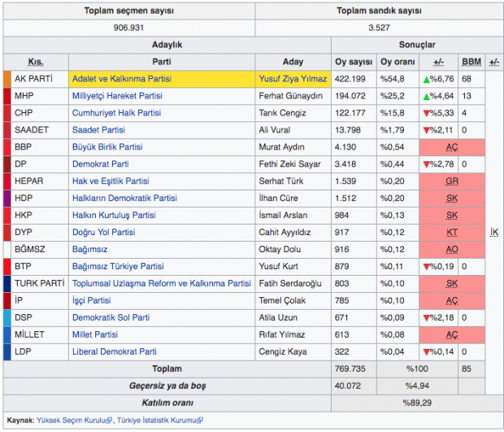Open the Halkların Demokratik Partisi link

124,199
